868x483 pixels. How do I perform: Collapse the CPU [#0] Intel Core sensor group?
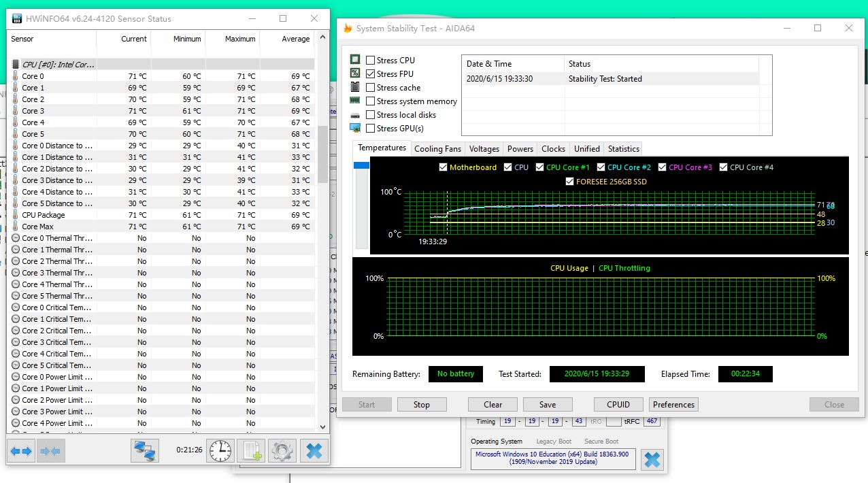click(16, 65)
